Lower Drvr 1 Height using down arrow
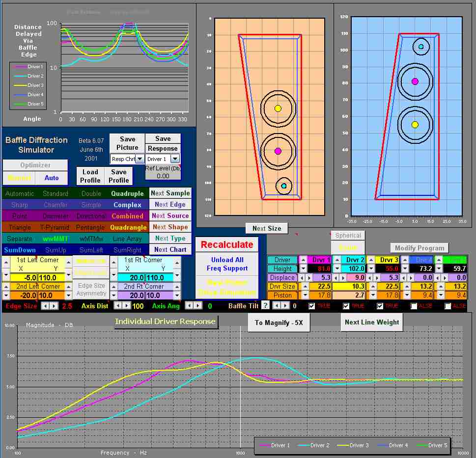 (x=303, y=269)
